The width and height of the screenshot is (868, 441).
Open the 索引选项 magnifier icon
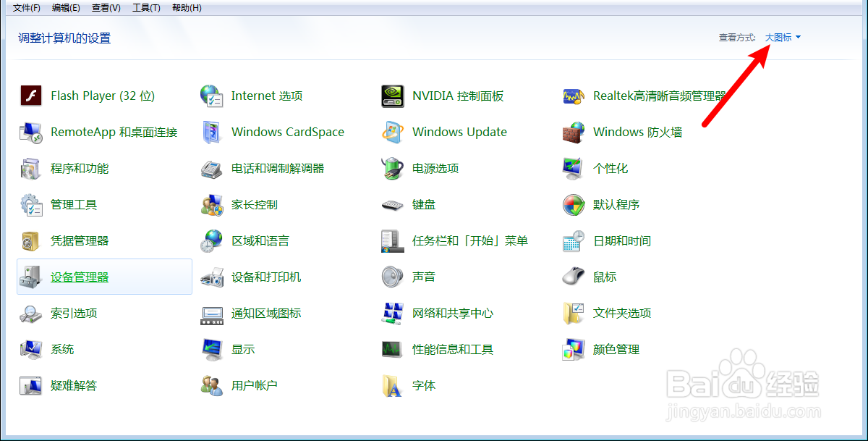point(31,313)
